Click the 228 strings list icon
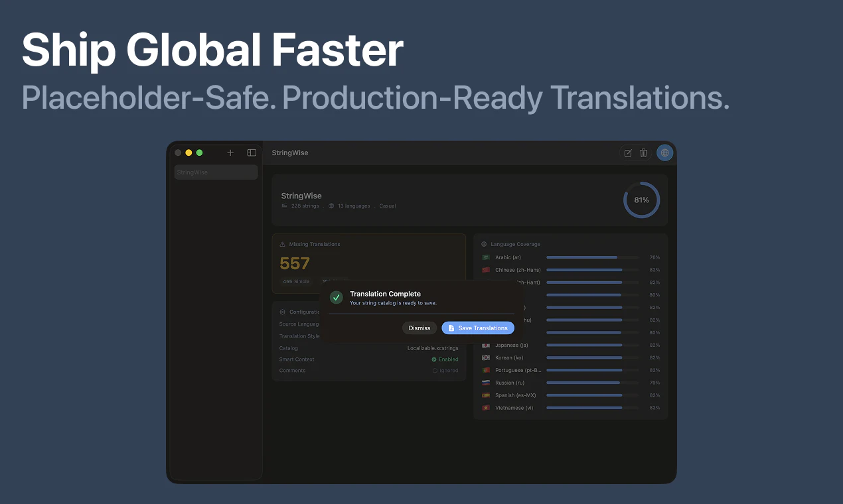The width and height of the screenshot is (843, 504). click(285, 206)
